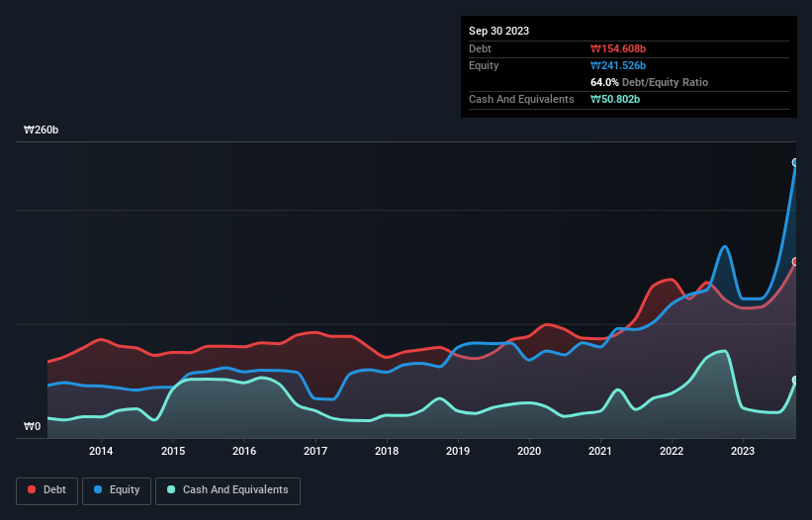Viewport: 812px width, 520px height.
Task: Click the 64.0% Debt/Equity Ratio text
Action: 649,82
